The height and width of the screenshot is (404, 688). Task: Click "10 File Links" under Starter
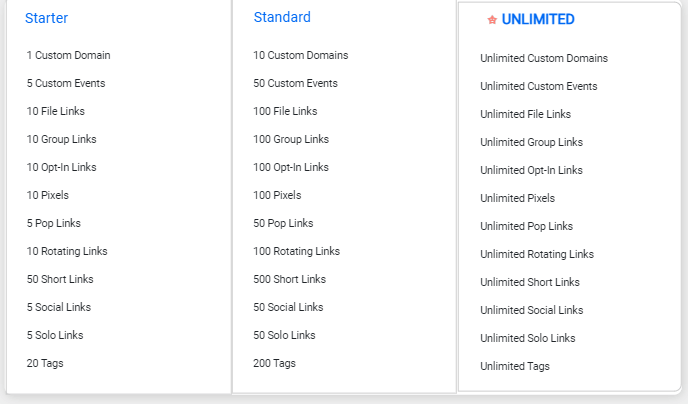[x=56, y=111]
